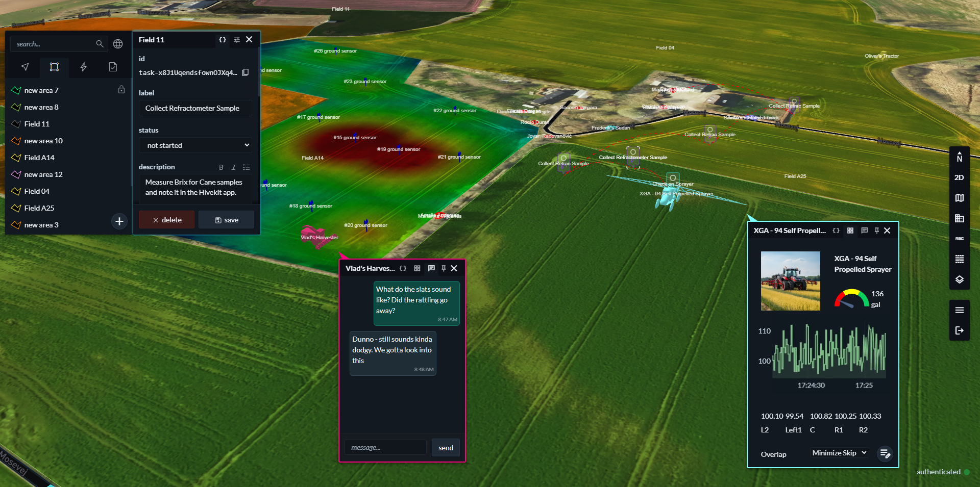This screenshot has width=980, height=487.
Task: Switch to the navigation arrow tab
Action: click(x=25, y=67)
